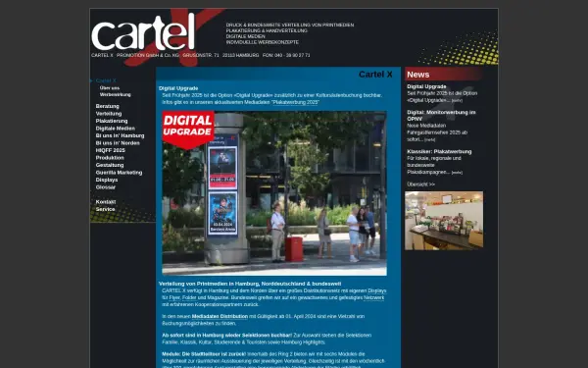Viewport: 588px width, 368px height.
Task: Open Guerilla Marketing in sidebar
Action: 119,173
